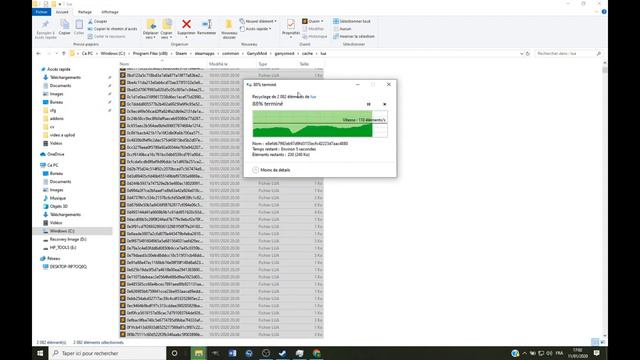The image size is (640, 360).
Task: Click Copier le chemin d'accès
Action: pos(113,29)
